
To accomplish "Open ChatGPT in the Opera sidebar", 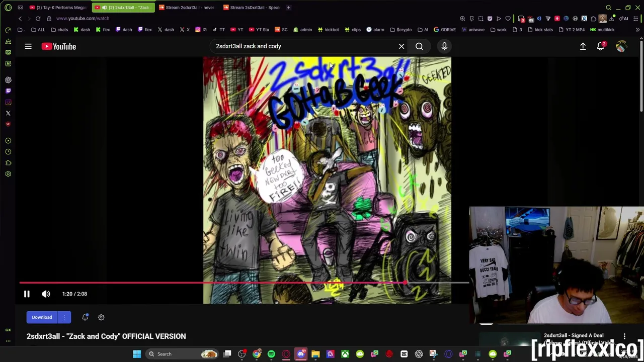I will 8,80.
